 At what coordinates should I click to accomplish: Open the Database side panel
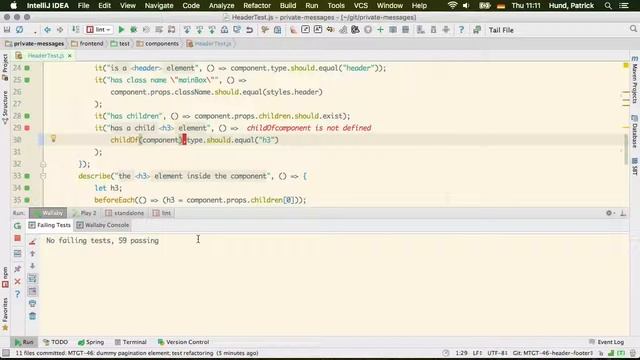[x=635, y=131]
